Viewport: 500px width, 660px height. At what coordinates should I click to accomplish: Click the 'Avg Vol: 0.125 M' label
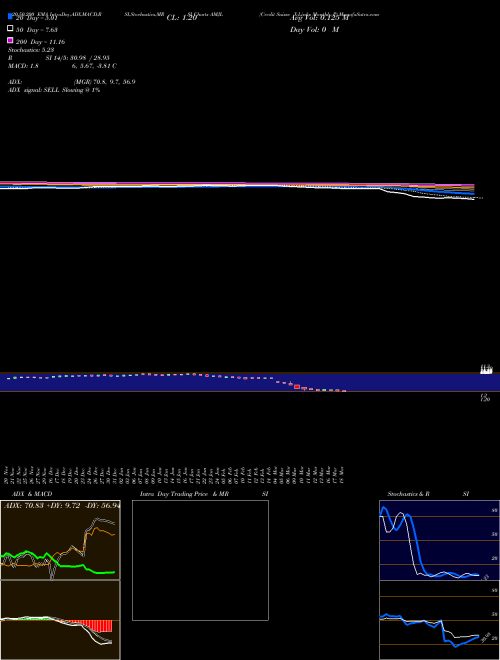319,18
